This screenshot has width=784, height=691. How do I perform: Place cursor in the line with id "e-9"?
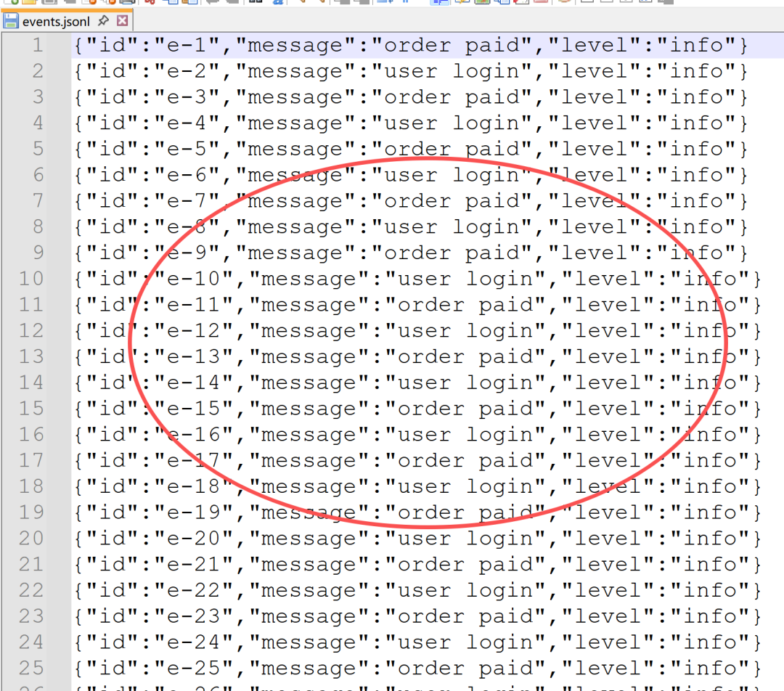[410, 253]
